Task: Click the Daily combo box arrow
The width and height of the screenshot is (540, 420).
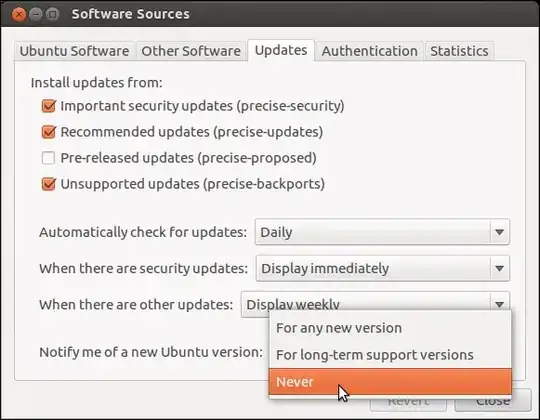Action: tap(499, 232)
